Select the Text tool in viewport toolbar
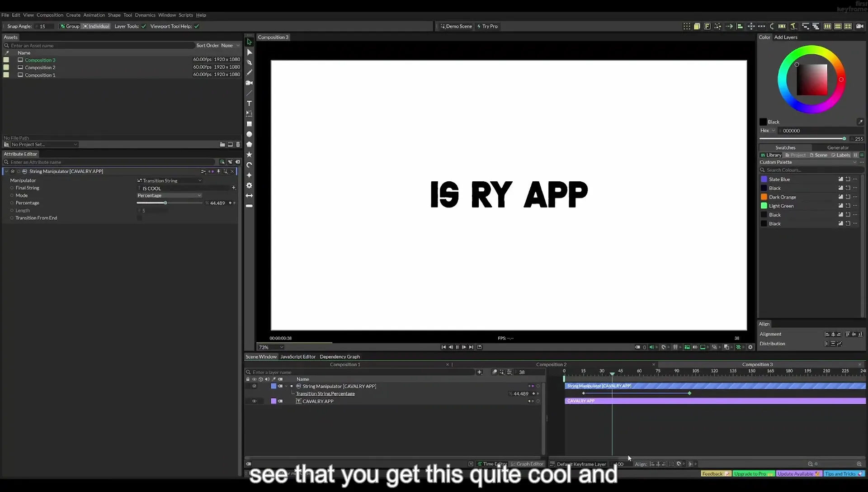868x492 pixels. coord(249,104)
